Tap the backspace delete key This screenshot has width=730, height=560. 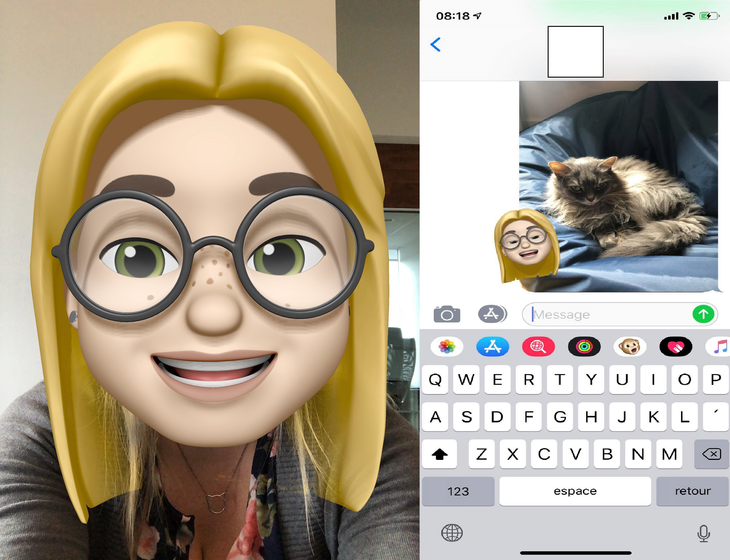click(x=711, y=454)
